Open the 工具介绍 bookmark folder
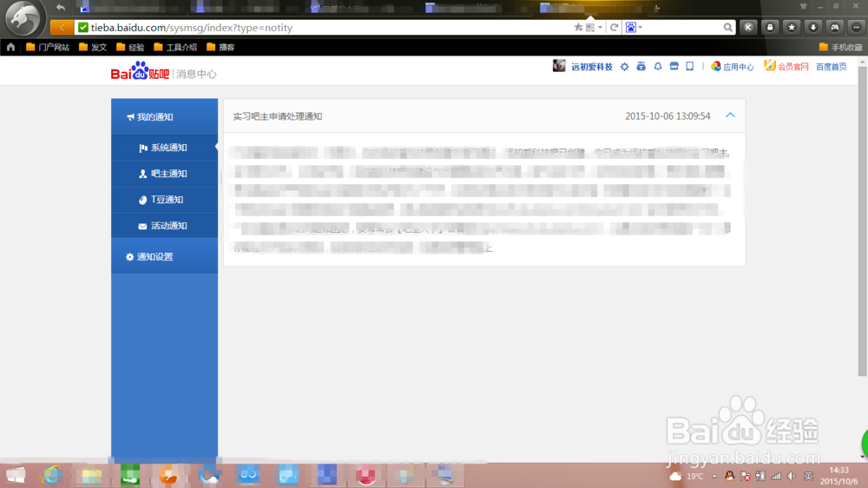 click(x=175, y=47)
